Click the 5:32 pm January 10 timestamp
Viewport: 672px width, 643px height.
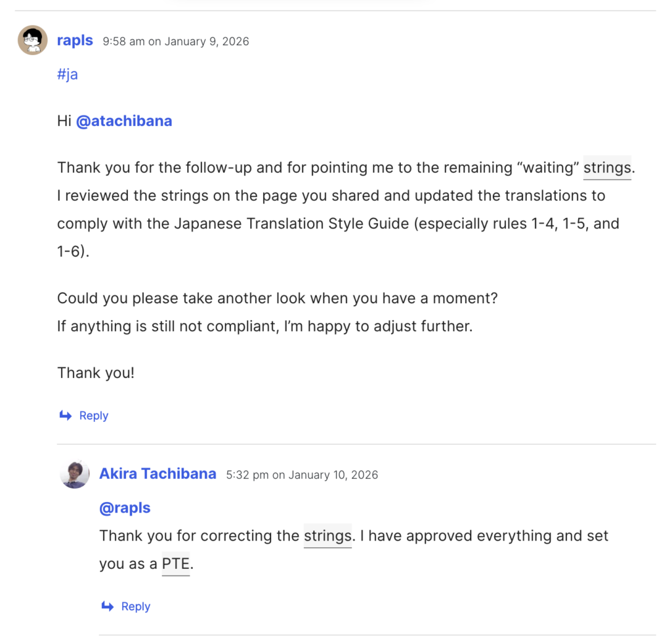pyautogui.click(x=302, y=474)
